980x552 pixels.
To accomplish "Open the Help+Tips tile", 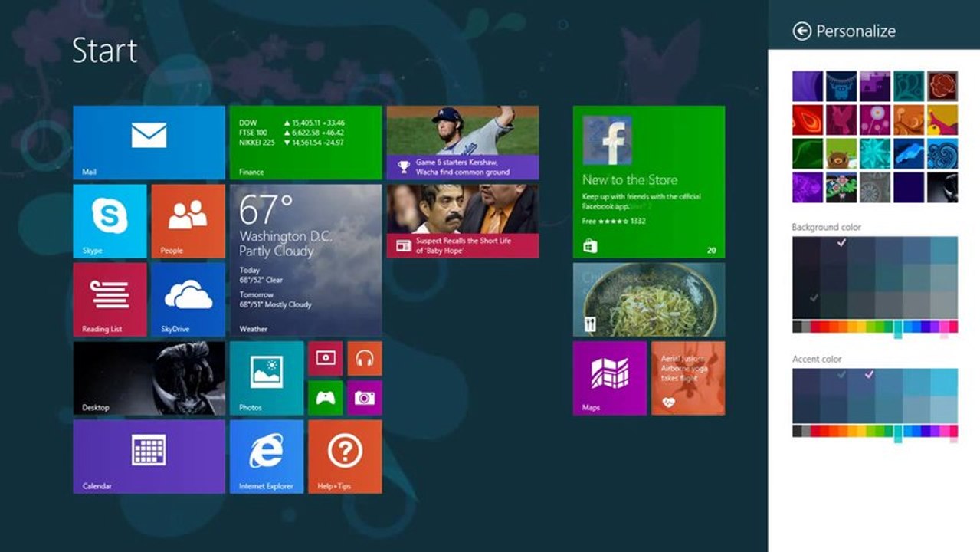I will tap(345, 456).
